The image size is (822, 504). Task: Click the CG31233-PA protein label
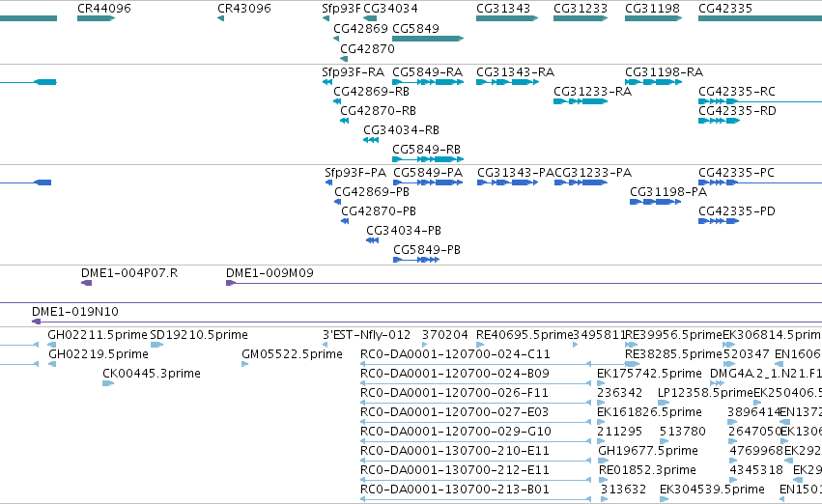click(593, 173)
